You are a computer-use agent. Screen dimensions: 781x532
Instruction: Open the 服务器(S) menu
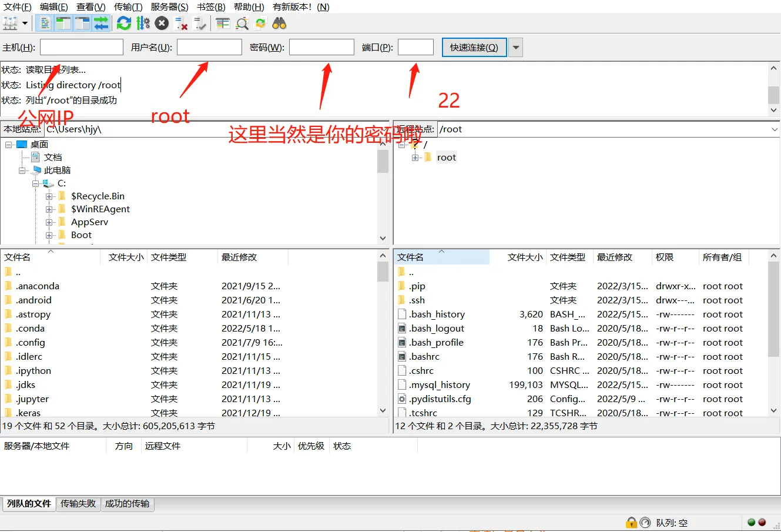[x=170, y=7]
